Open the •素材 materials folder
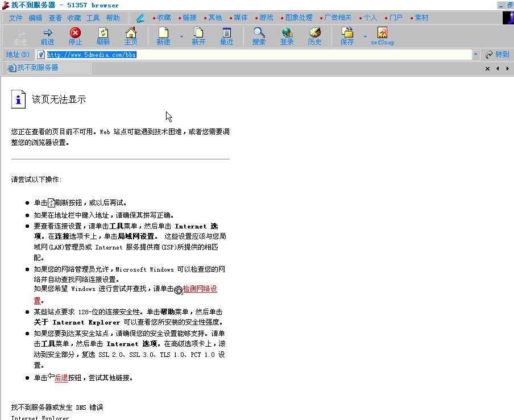The width and height of the screenshot is (514, 420). pos(419,18)
